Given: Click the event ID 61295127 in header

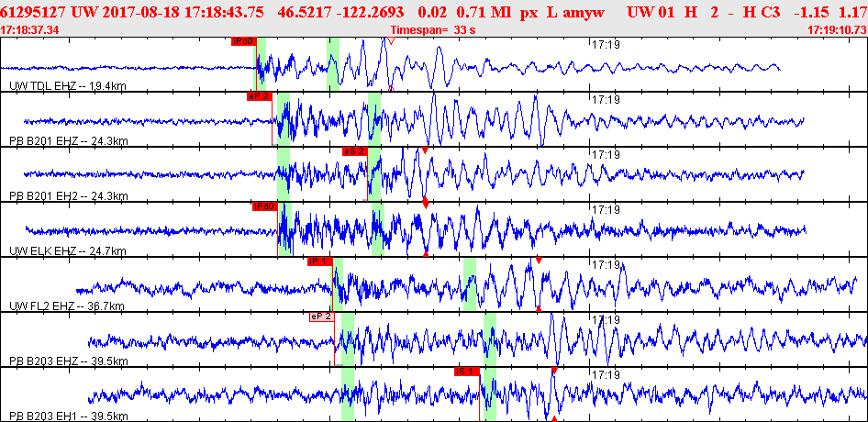Looking at the screenshot, I should [x=34, y=12].
